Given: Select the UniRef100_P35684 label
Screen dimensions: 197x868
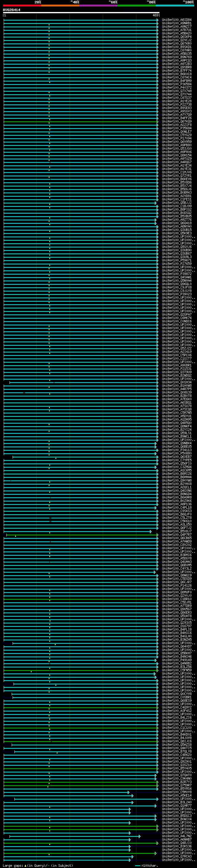Looking at the screenshot, I should (176, 128).
